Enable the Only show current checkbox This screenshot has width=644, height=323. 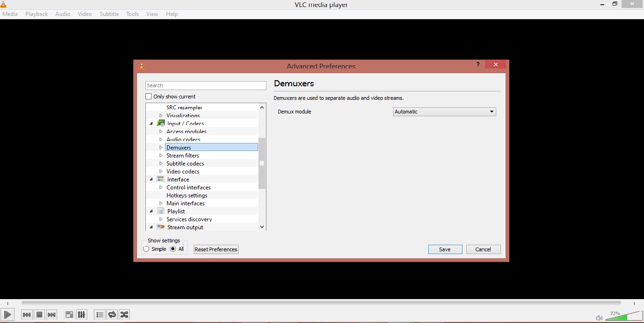[149, 97]
